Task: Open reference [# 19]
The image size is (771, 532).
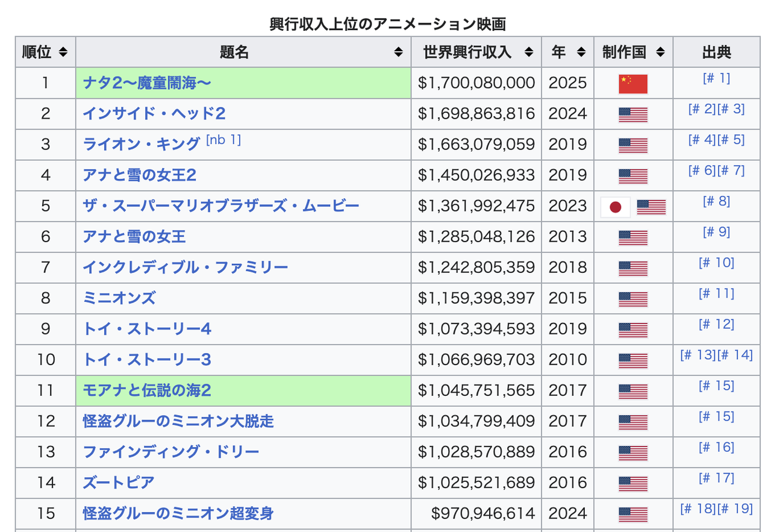Action: [x=735, y=509]
